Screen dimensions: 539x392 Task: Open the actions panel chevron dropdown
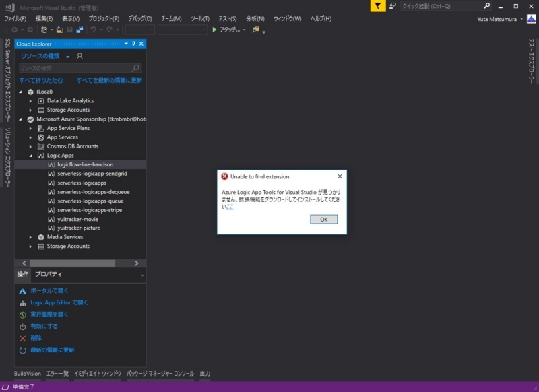point(142,275)
